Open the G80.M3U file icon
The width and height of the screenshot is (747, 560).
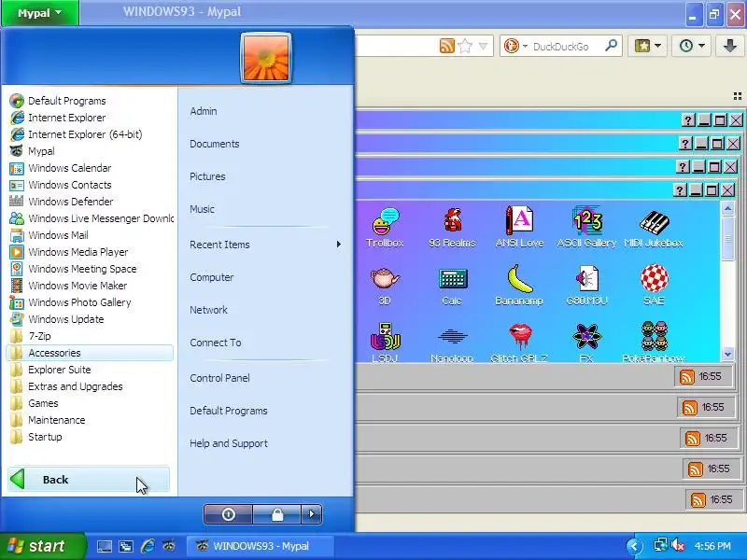[x=587, y=286]
